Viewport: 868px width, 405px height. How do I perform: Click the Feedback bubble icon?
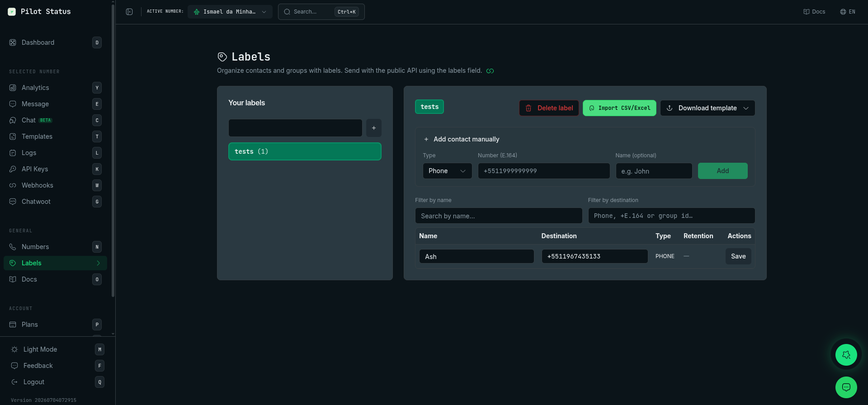(x=14, y=366)
